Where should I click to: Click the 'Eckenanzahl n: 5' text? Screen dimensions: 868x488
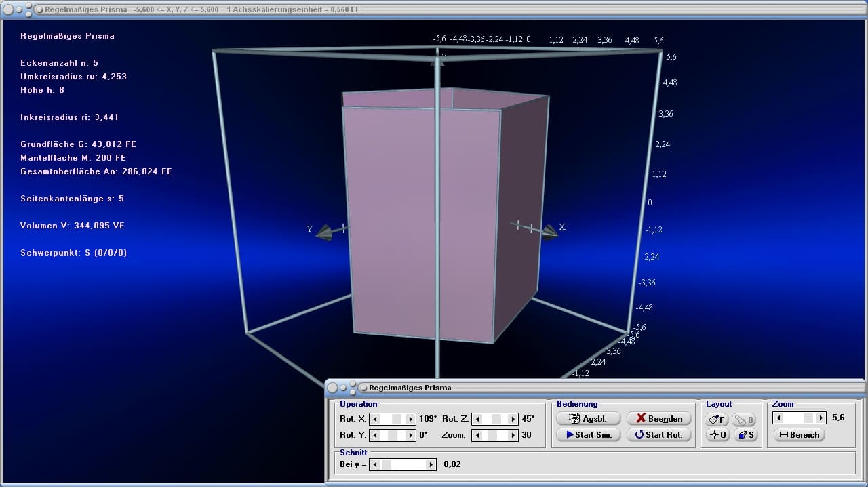tap(59, 63)
